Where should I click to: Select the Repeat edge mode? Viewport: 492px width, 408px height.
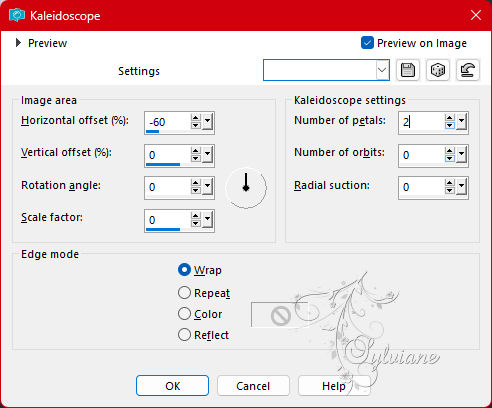[184, 293]
